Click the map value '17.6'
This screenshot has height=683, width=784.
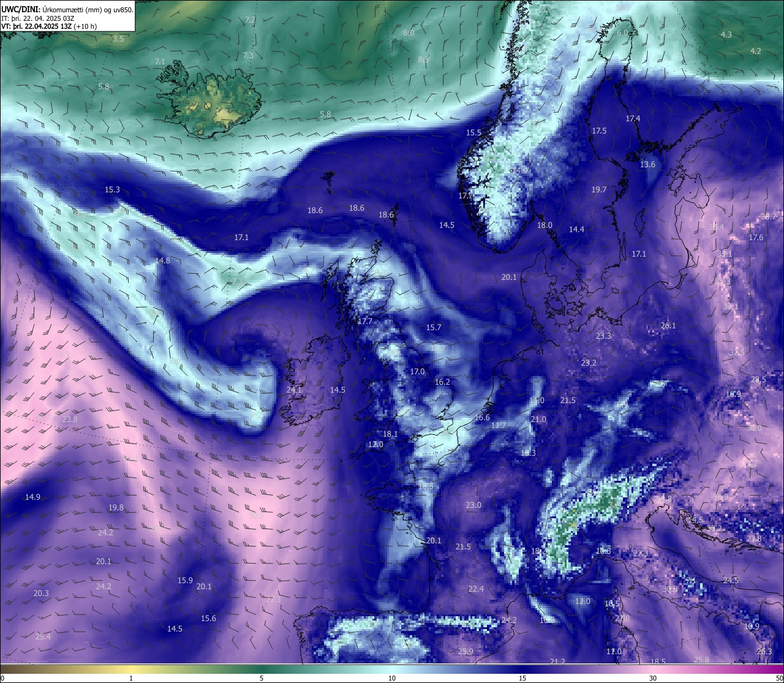click(x=756, y=237)
